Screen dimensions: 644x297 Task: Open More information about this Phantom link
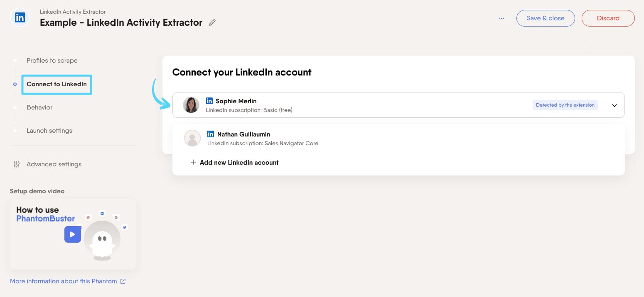63,281
